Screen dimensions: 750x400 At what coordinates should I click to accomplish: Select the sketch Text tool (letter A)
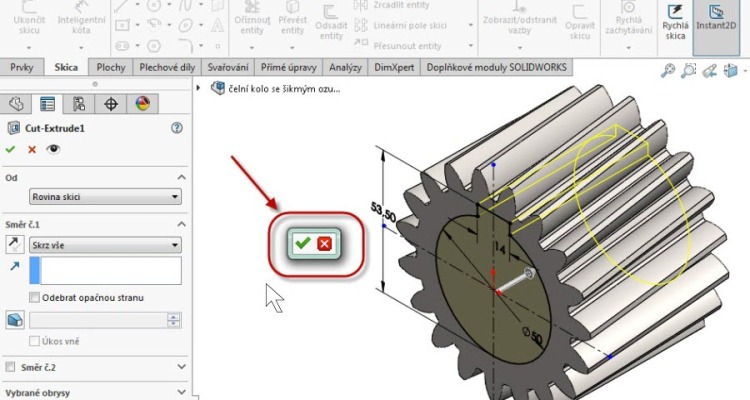[218, 25]
